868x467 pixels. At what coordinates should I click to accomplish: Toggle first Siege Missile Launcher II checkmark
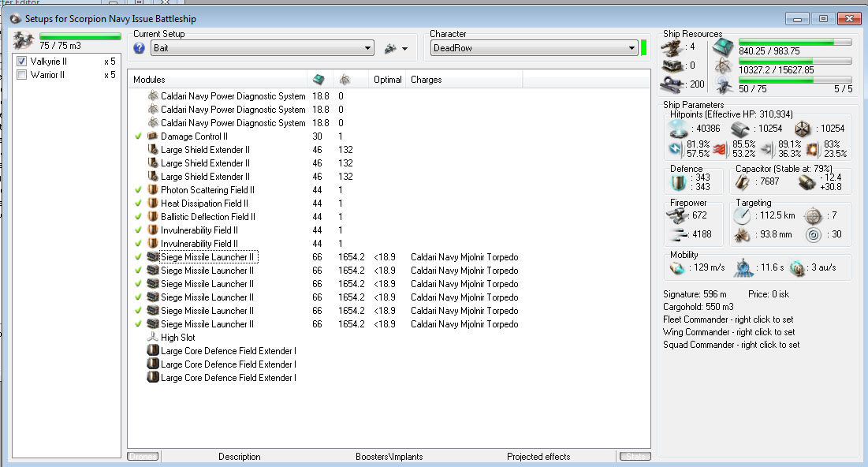tap(139, 257)
